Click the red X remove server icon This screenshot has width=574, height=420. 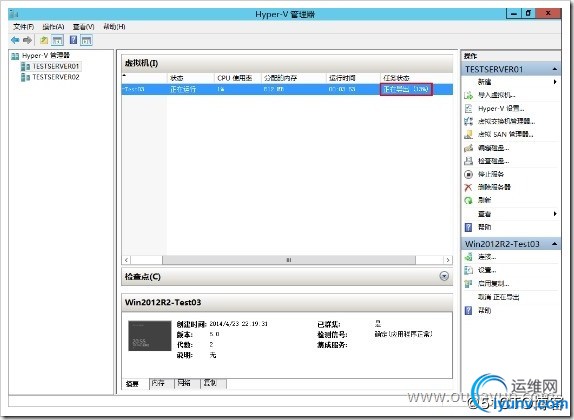click(x=468, y=187)
